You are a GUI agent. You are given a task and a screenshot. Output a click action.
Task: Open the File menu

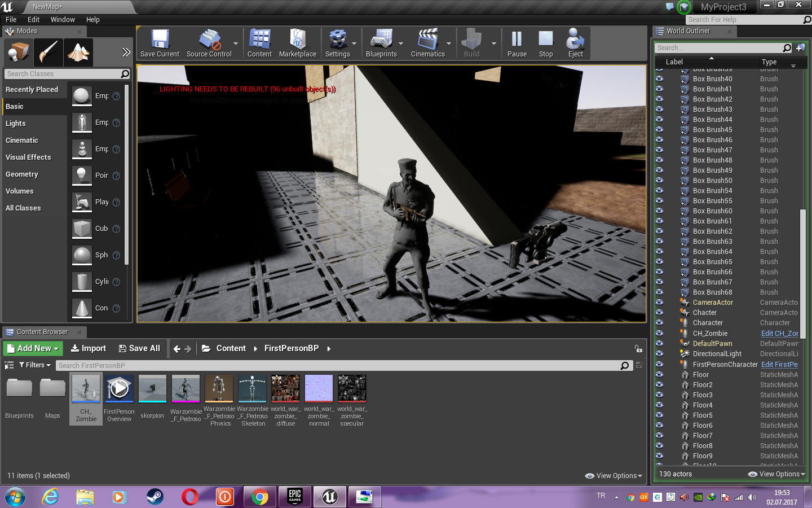[11, 19]
